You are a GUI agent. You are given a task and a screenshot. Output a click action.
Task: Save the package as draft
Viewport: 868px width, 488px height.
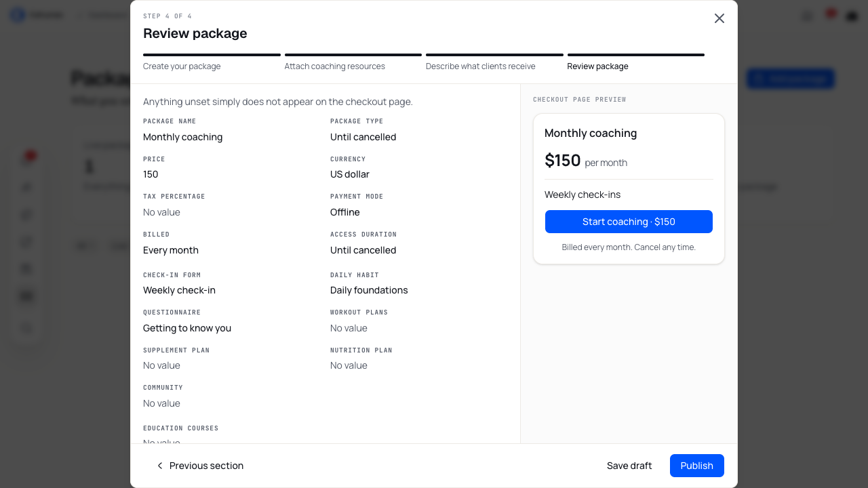629,466
